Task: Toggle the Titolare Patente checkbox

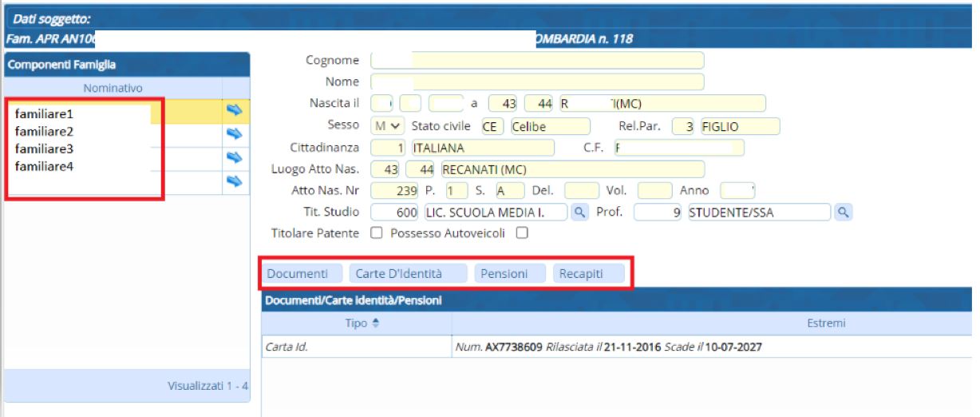Action: [x=373, y=233]
